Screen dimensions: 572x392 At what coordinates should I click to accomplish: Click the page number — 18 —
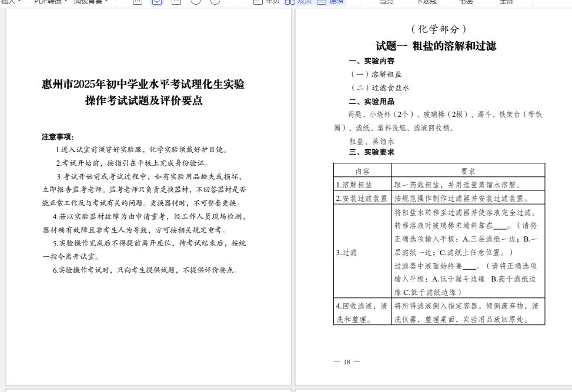coord(347,362)
